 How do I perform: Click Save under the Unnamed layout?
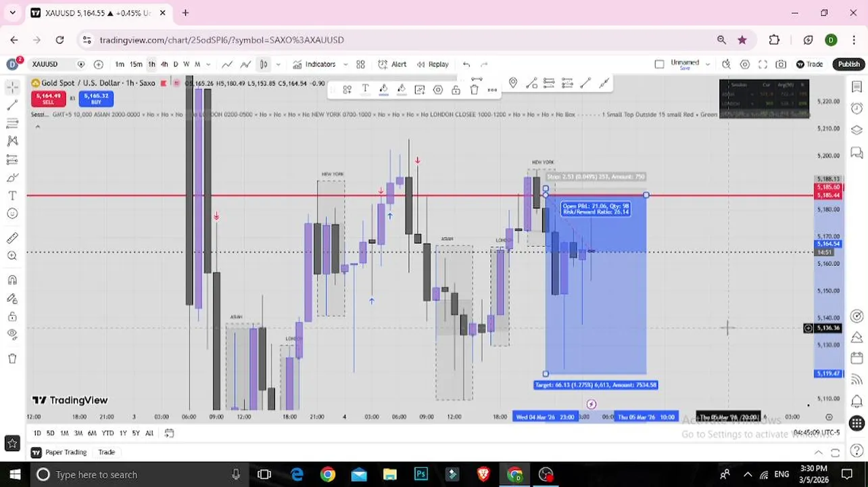click(684, 68)
